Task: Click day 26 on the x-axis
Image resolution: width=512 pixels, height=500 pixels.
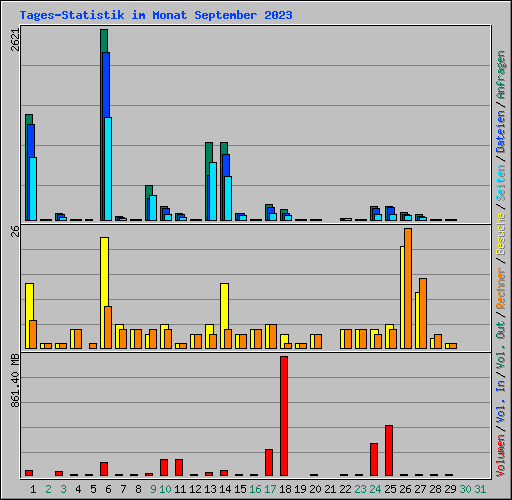Action: coord(405,489)
